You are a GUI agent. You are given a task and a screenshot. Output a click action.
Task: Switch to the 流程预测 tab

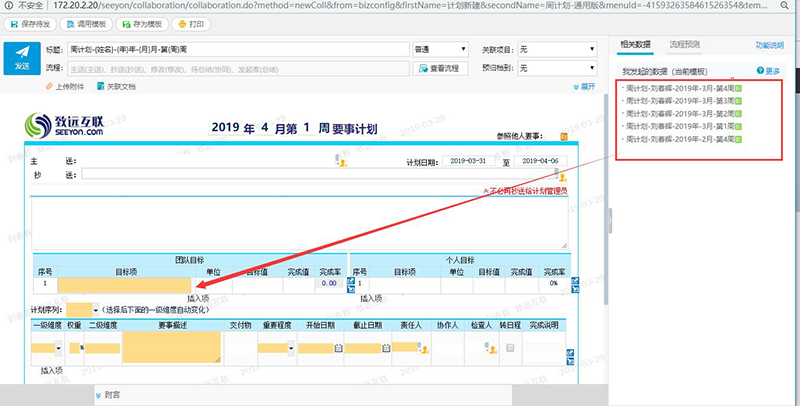click(x=685, y=45)
